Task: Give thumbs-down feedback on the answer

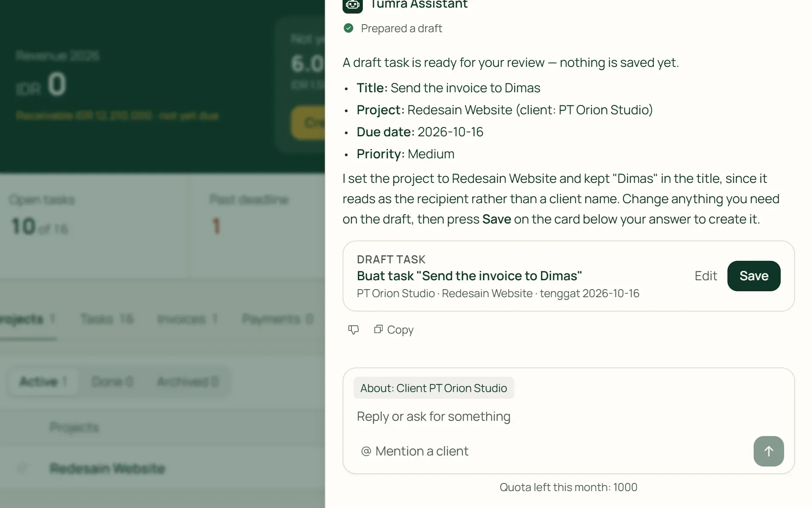Action: 354,330
